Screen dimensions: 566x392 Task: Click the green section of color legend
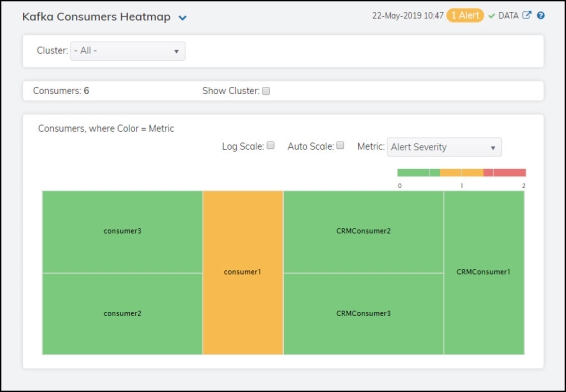coord(419,173)
